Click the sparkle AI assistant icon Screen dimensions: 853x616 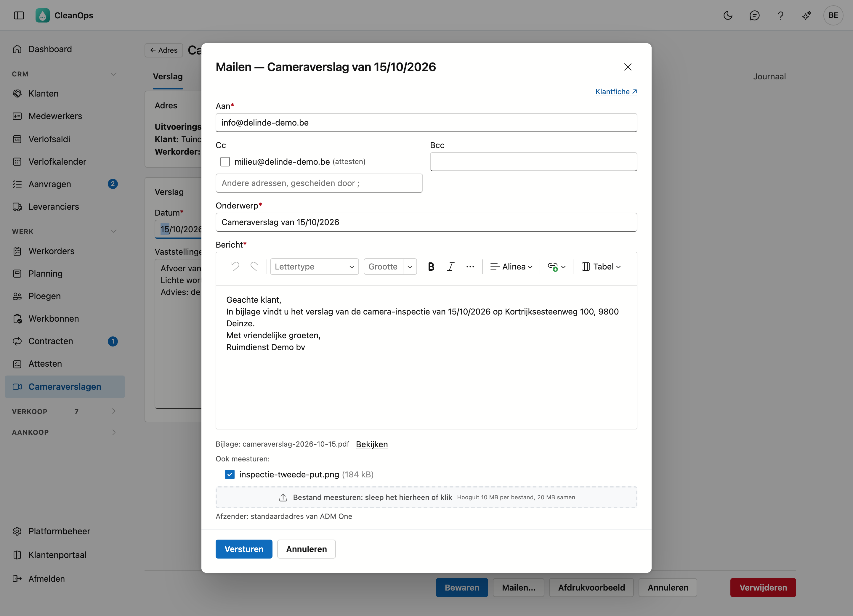(807, 15)
